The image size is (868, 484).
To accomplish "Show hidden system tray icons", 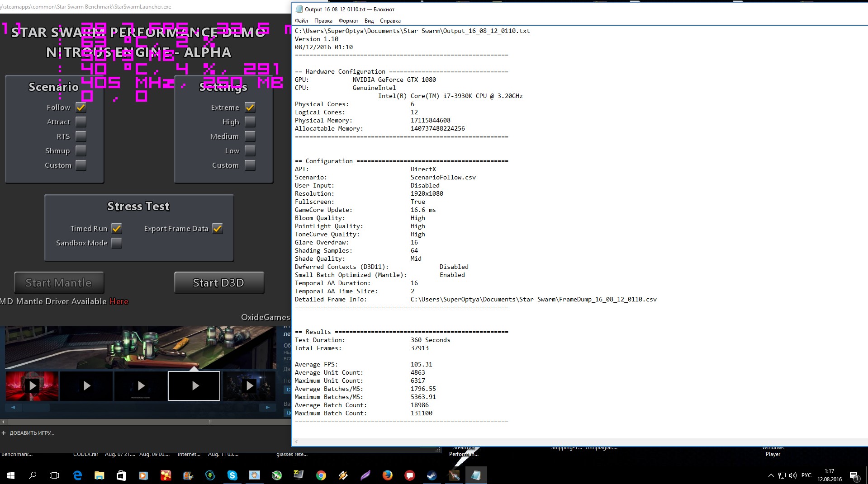I will 771,475.
